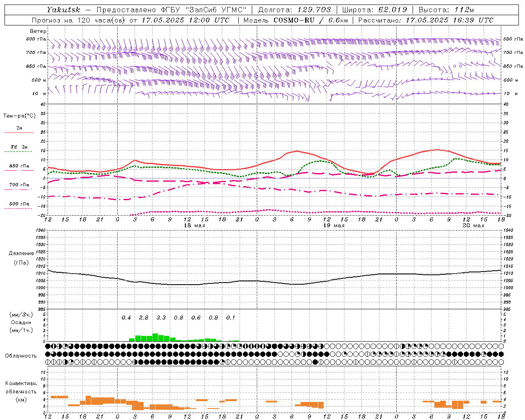Click the '20 мая' date label
Viewport: 525px width, 420px height.
[473, 226]
